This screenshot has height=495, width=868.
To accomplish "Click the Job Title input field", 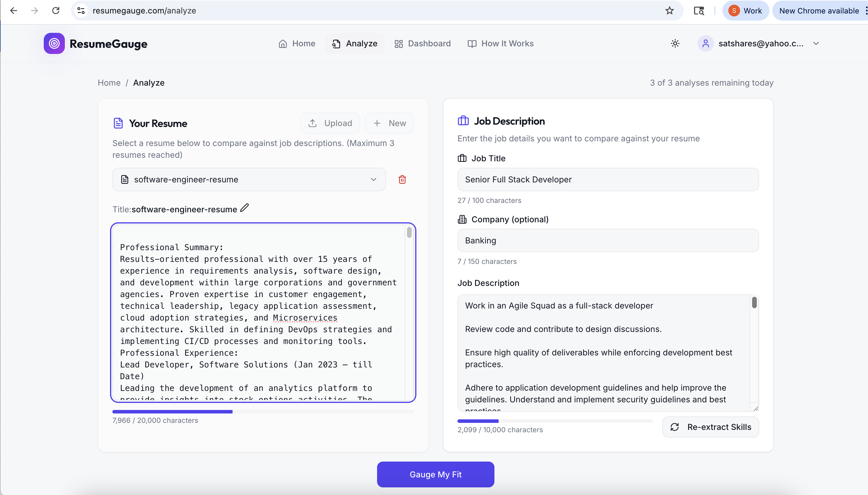I will [x=608, y=179].
